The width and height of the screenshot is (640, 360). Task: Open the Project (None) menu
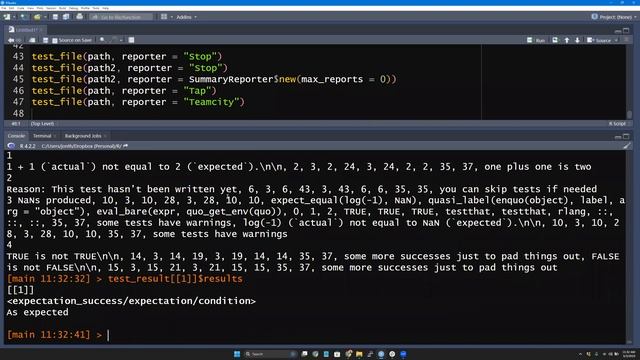[613, 17]
